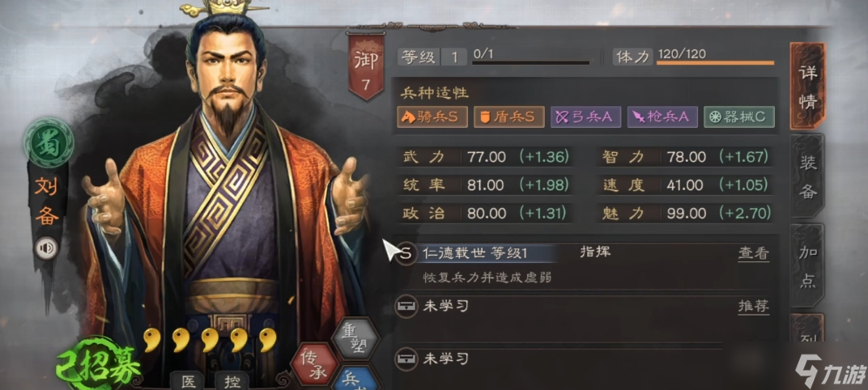
Task: Select the 器械C siege aptitude badge
Action: (x=739, y=117)
